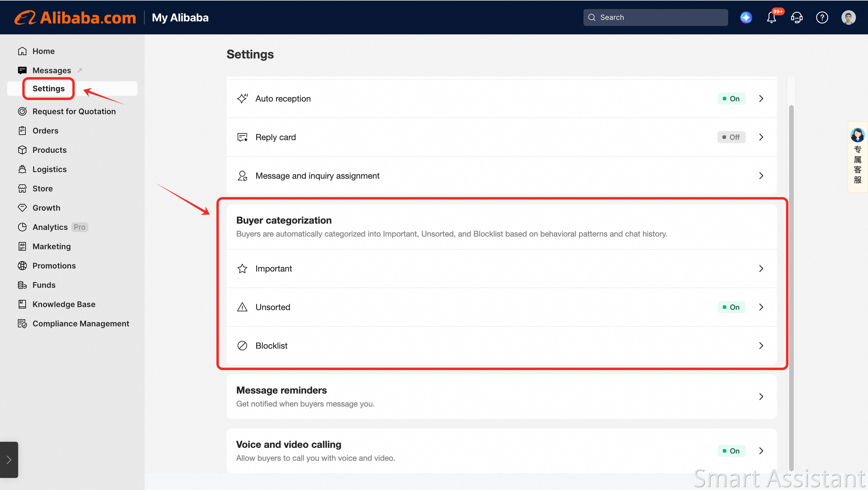Expand the Important row chevron

point(761,269)
